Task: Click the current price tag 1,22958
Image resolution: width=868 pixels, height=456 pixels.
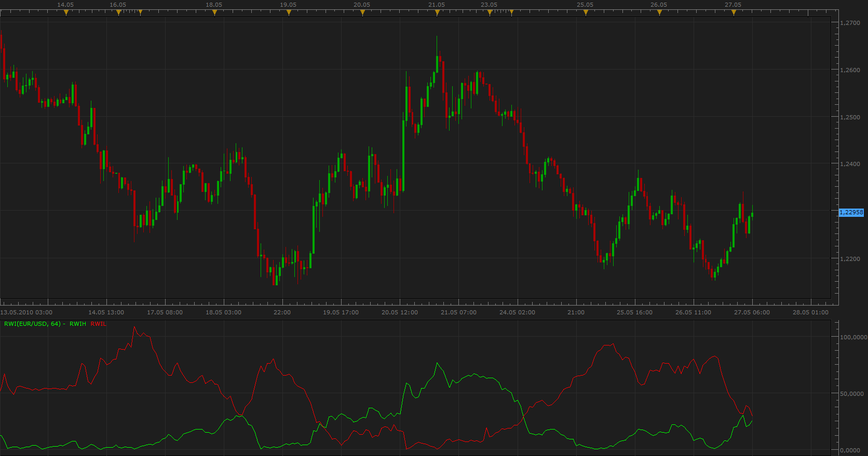Action: [x=851, y=212]
